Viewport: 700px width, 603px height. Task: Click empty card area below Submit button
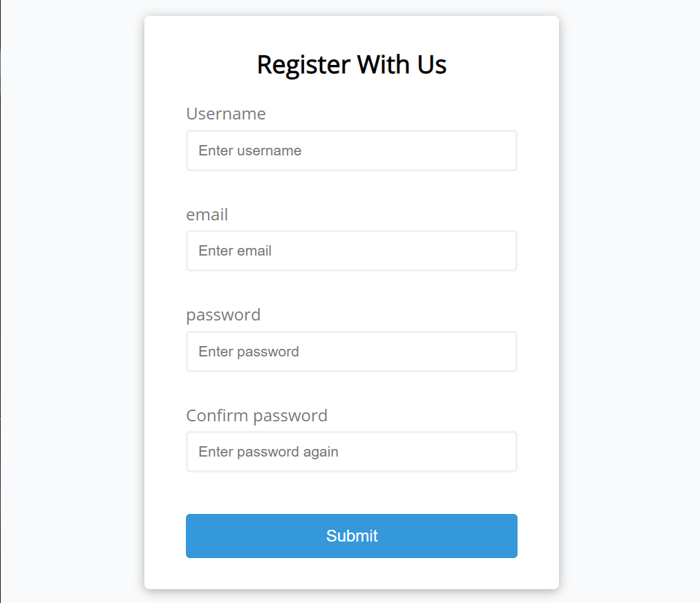(x=351, y=574)
